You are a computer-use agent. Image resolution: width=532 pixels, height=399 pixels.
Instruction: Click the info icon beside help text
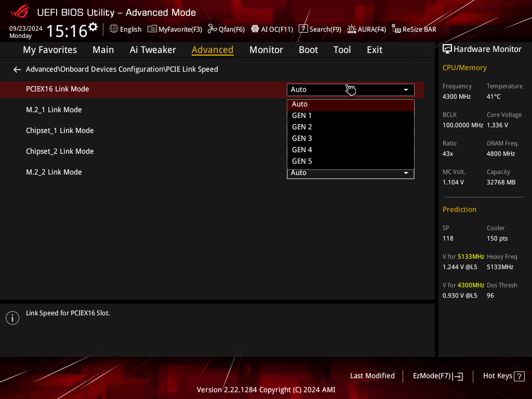click(x=12, y=318)
